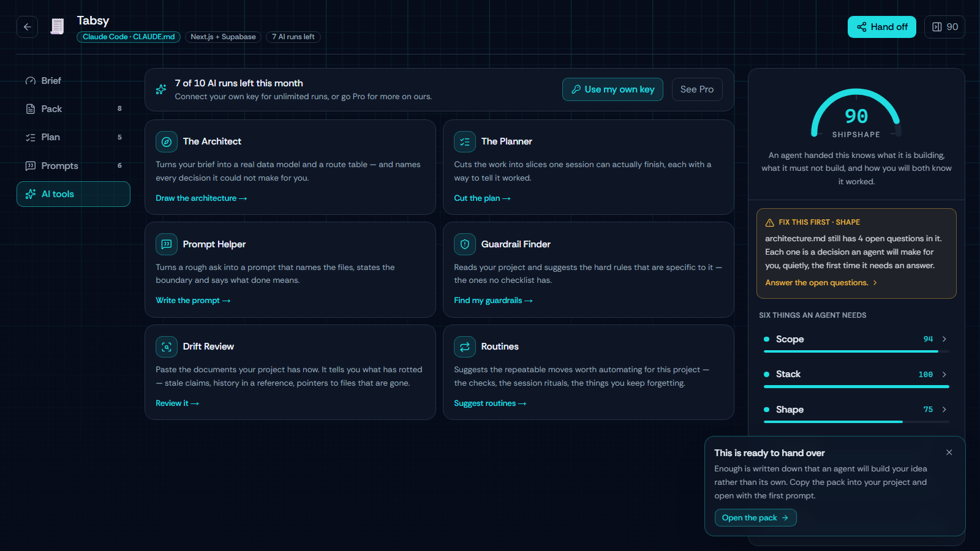
Task: Click the See Pro button
Action: [x=697, y=89]
